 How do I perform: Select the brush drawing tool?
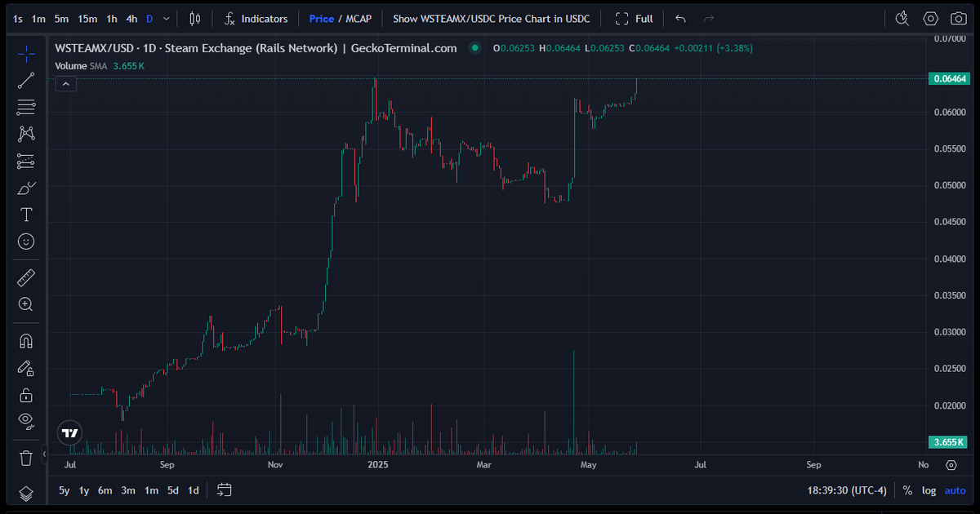[26, 188]
